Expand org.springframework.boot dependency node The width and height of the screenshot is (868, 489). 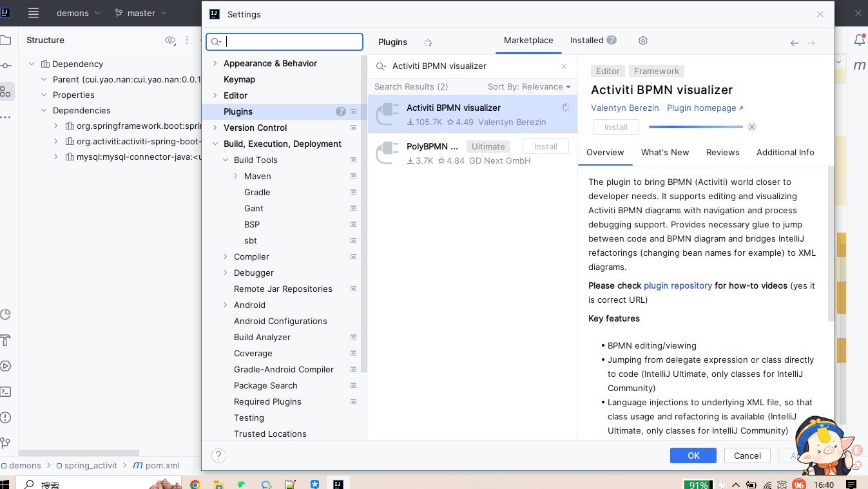(x=56, y=126)
